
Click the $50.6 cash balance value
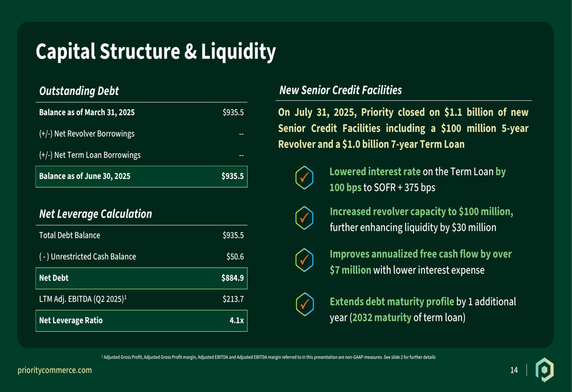(235, 257)
